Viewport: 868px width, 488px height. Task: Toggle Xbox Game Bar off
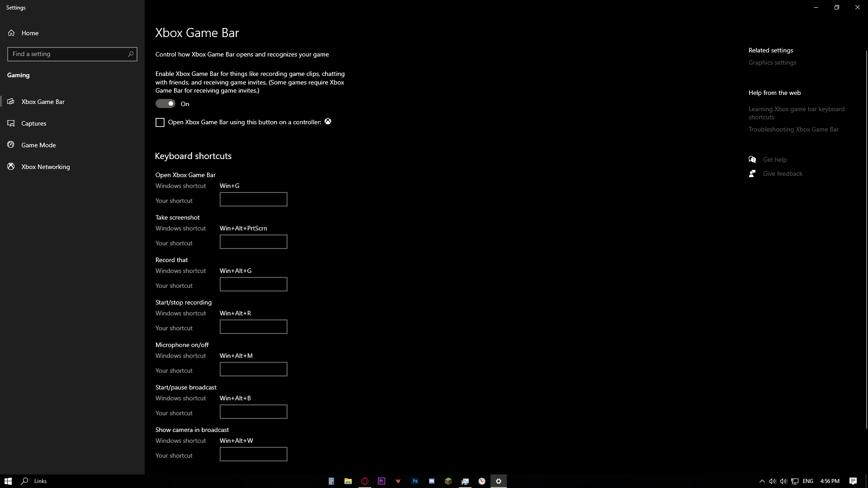pyautogui.click(x=165, y=103)
